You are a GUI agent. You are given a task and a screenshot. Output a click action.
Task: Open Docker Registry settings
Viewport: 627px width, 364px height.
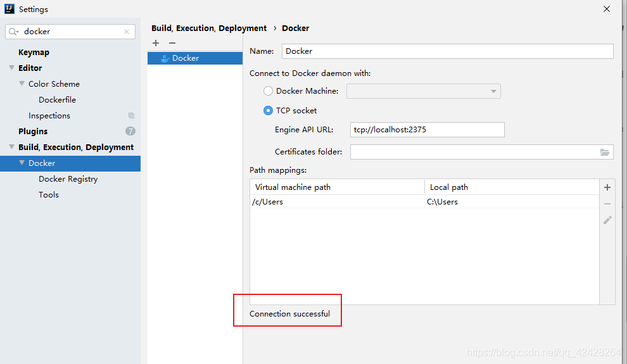(68, 179)
